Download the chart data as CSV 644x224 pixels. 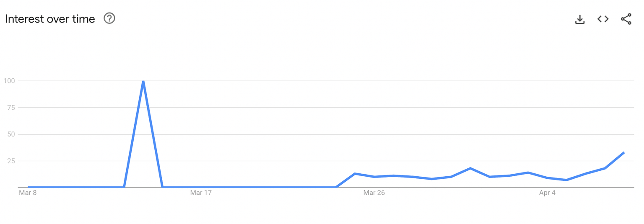(x=580, y=19)
